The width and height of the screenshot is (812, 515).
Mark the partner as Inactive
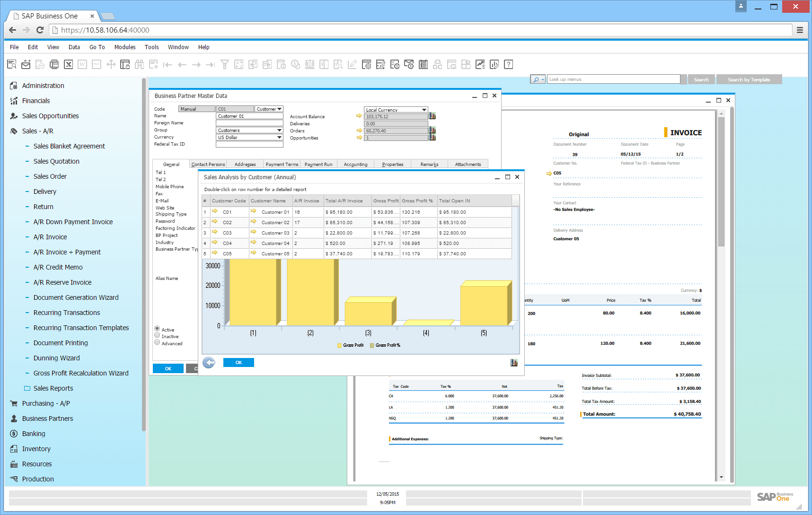coord(157,336)
